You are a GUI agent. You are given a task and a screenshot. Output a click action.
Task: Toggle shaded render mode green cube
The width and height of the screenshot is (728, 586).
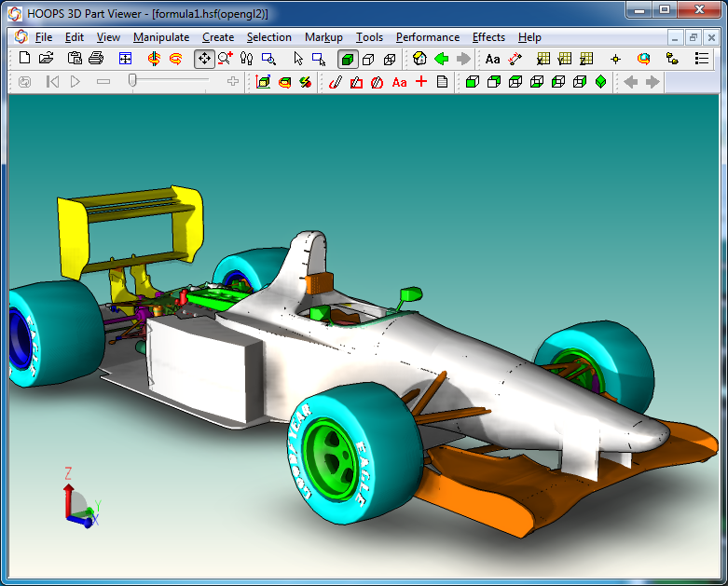coord(347,59)
